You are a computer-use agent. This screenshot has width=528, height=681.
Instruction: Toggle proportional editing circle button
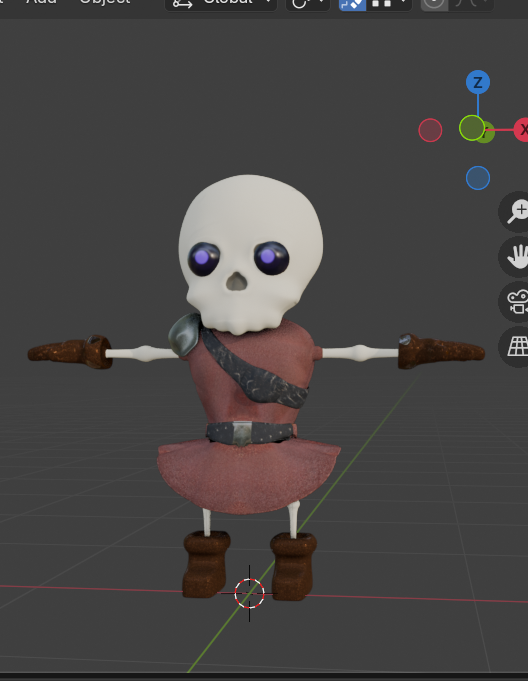(434, 3)
